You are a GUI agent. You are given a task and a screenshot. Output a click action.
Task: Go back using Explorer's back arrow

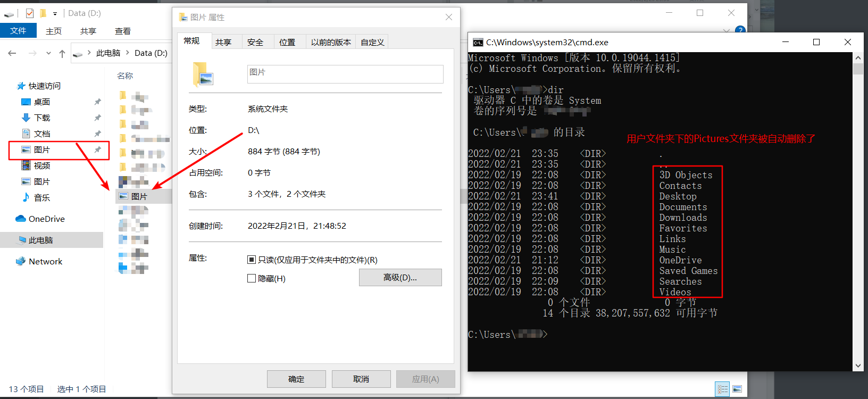[12, 53]
